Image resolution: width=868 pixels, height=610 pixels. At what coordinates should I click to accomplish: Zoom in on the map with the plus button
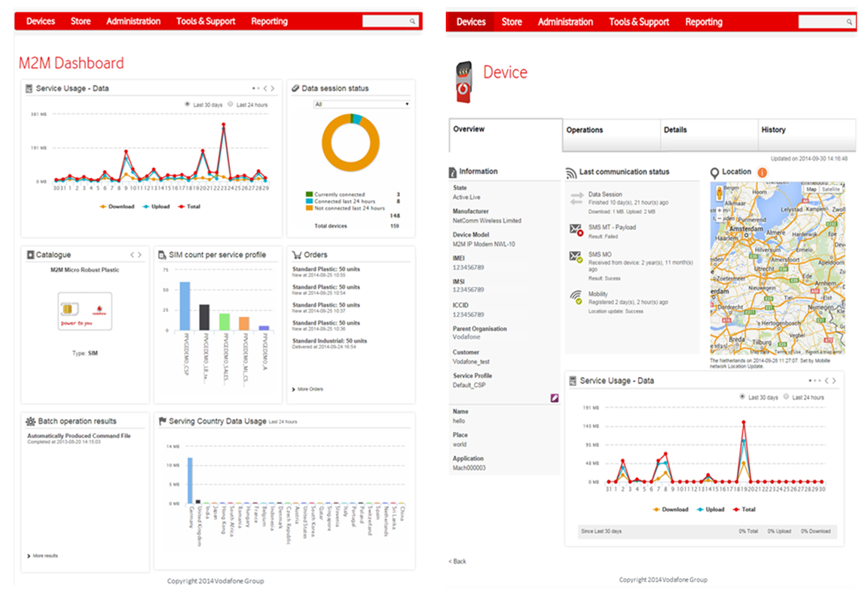pyautogui.click(x=719, y=210)
